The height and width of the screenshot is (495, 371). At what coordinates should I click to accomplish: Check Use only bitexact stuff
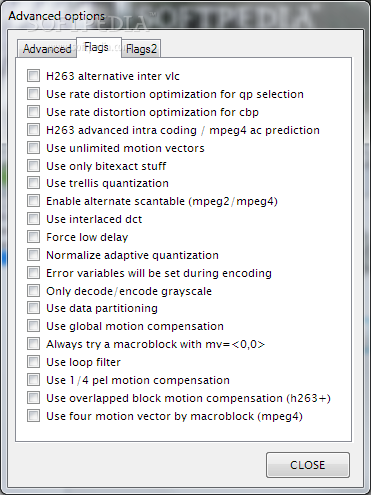click(33, 166)
